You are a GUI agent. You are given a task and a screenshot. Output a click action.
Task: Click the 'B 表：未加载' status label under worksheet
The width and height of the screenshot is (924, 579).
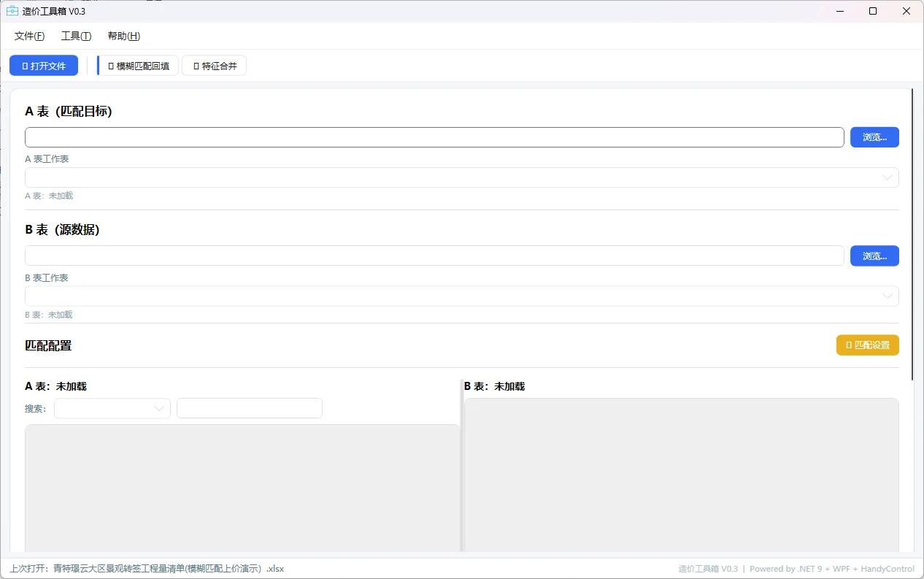pyautogui.click(x=49, y=315)
